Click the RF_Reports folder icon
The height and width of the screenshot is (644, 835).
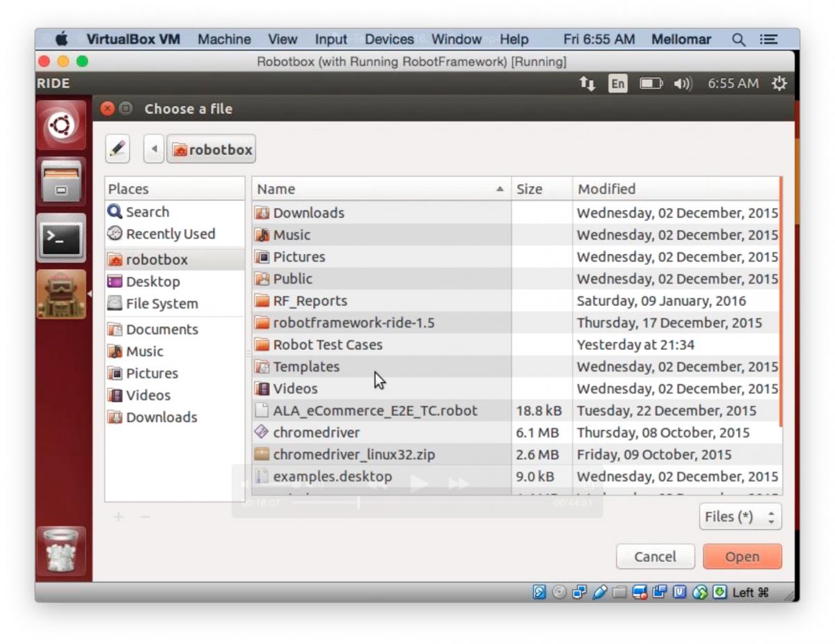[262, 301]
